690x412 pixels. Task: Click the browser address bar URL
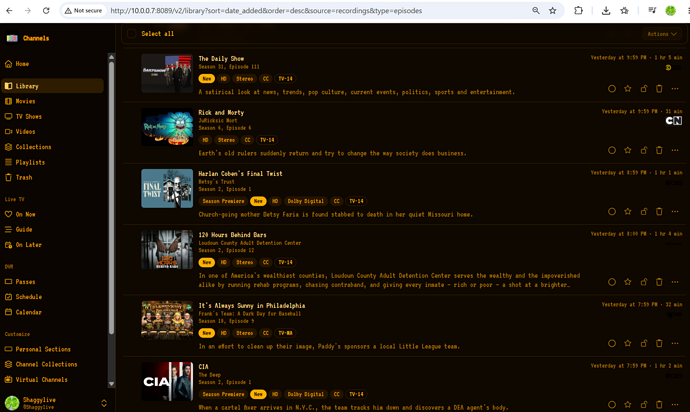pos(266,11)
